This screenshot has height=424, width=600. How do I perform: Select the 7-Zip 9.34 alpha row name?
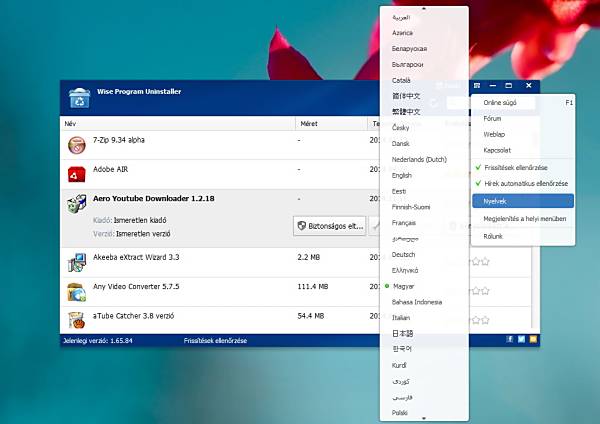point(119,140)
